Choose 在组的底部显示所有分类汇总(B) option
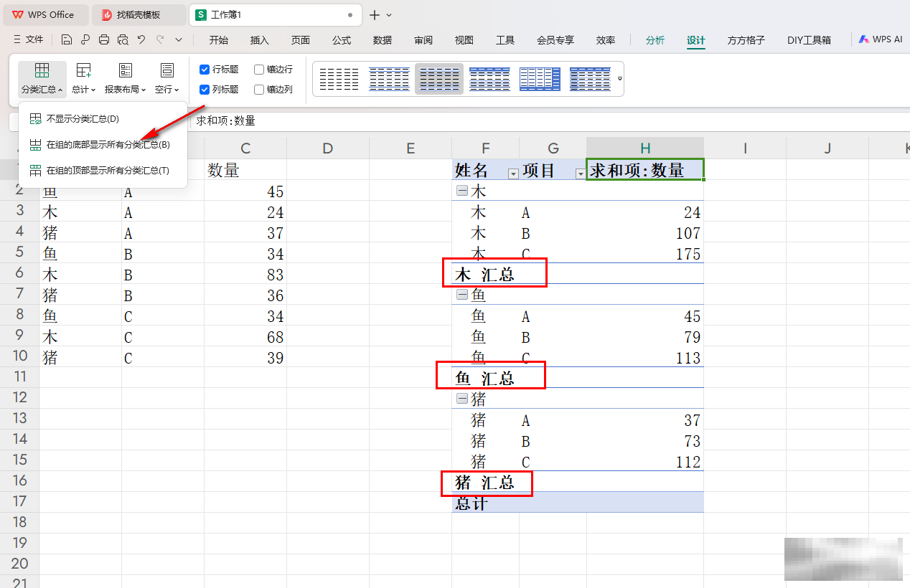 103,145
